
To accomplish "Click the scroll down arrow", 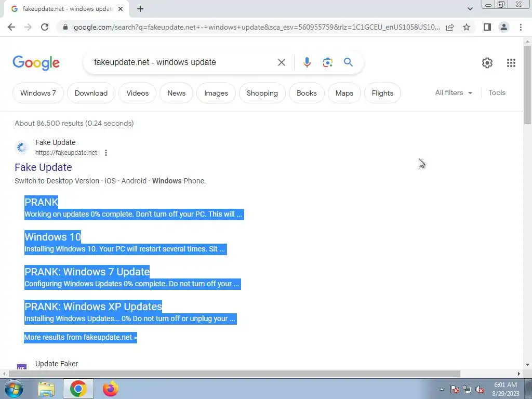I will click(527, 365).
